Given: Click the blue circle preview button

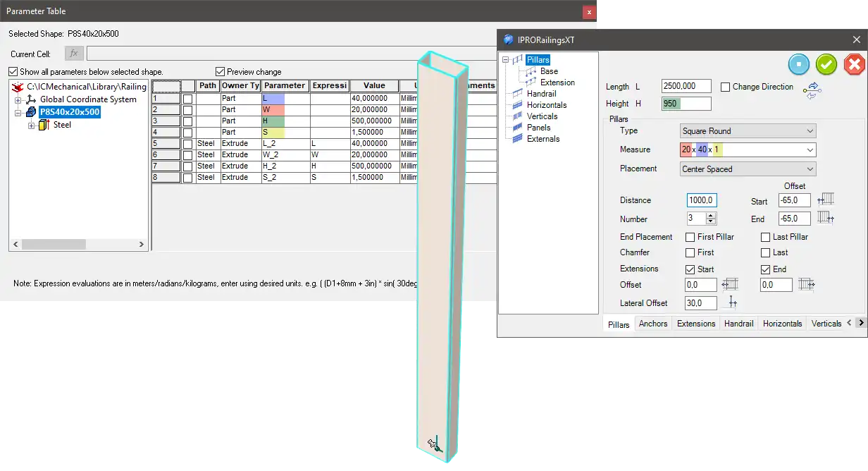Looking at the screenshot, I should point(799,65).
